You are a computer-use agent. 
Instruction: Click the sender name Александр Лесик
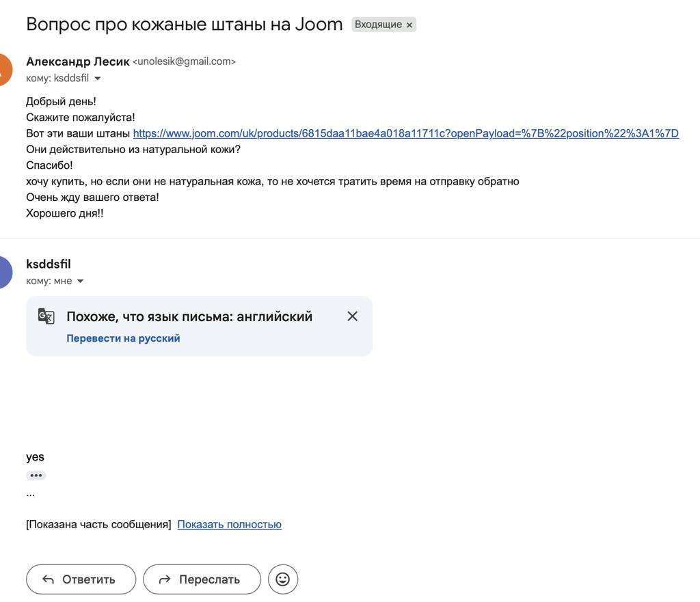coord(77,61)
